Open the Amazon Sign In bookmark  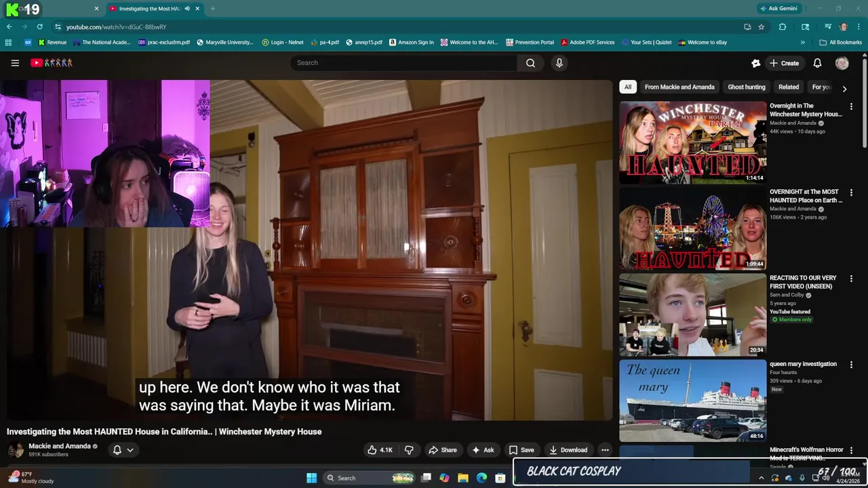411,42
